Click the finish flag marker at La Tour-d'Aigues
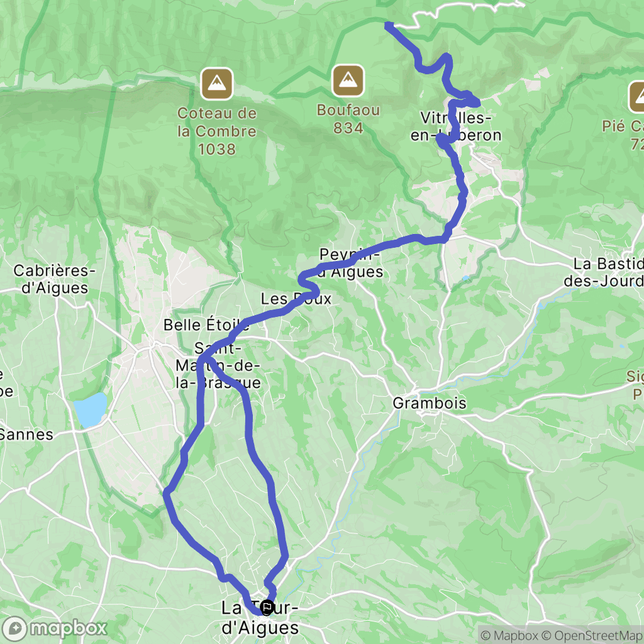 tap(267, 608)
